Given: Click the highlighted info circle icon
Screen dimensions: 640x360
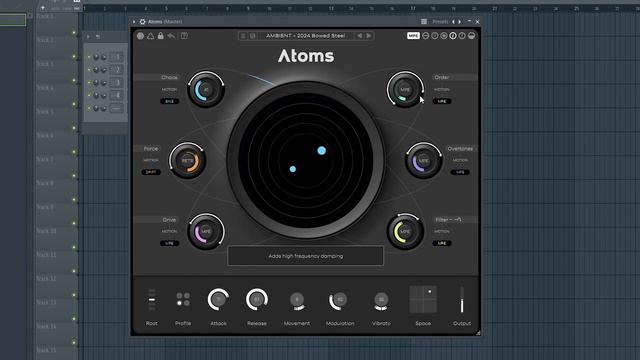Looking at the screenshot, I should click(453, 36).
